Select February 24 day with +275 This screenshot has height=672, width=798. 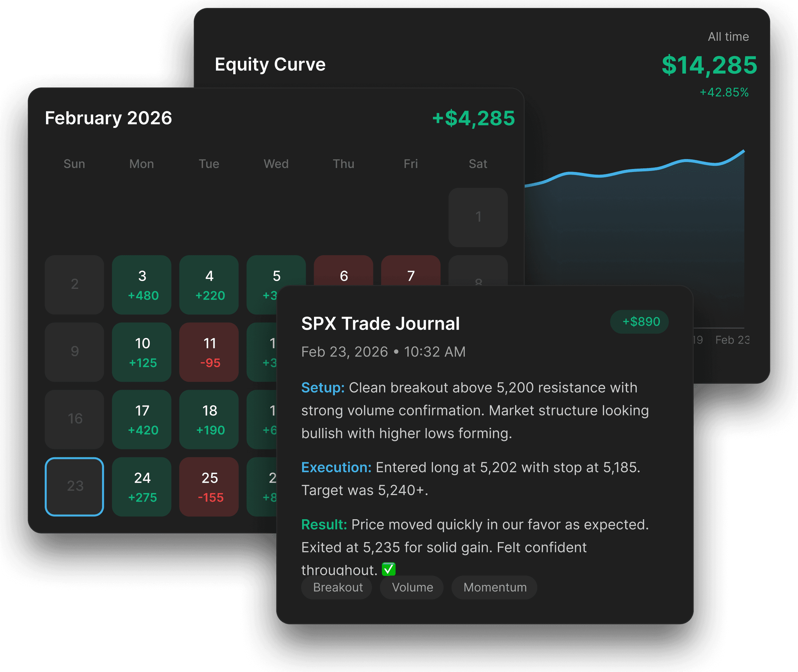click(142, 486)
